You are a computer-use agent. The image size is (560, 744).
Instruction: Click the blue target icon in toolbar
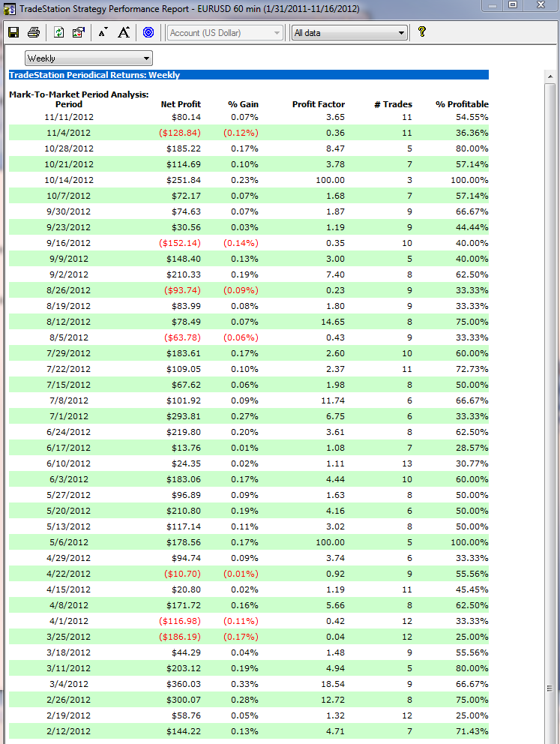pos(148,32)
